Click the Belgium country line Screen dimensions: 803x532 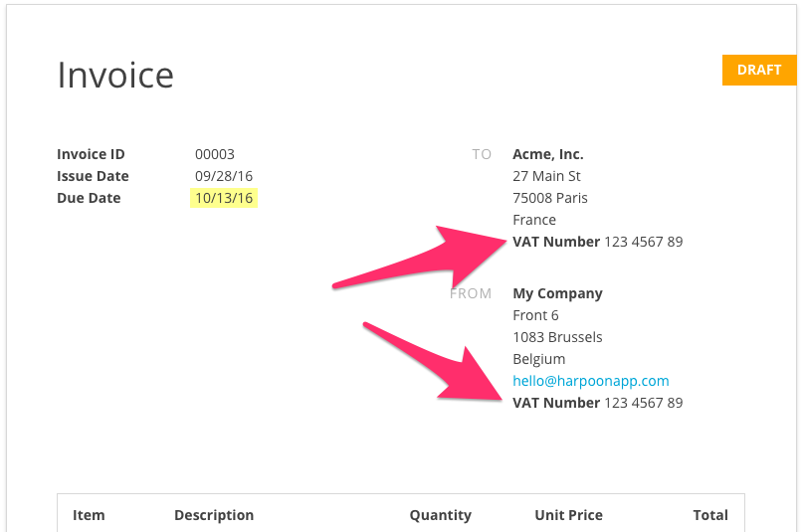[x=539, y=359]
